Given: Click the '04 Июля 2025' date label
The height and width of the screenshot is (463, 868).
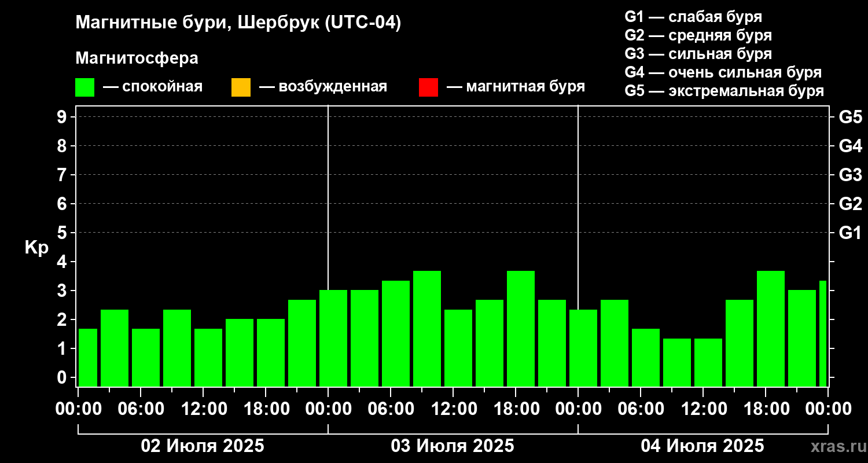Looking at the screenshot, I should 703,446.
